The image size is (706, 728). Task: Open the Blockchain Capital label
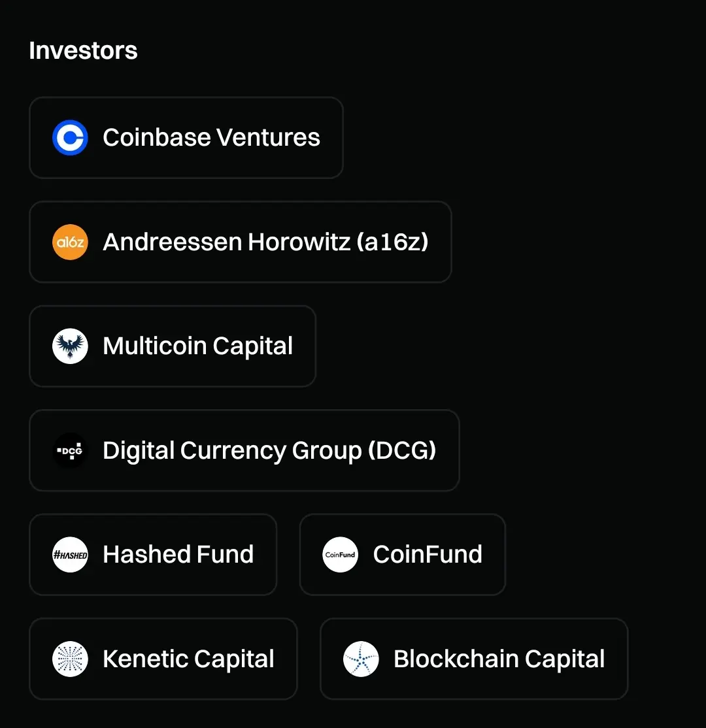click(x=499, y=659)
